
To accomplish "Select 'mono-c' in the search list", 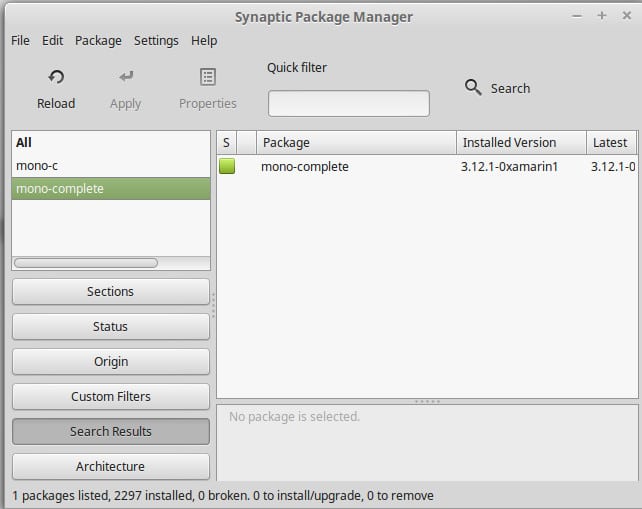I will [x=37, y=166].
